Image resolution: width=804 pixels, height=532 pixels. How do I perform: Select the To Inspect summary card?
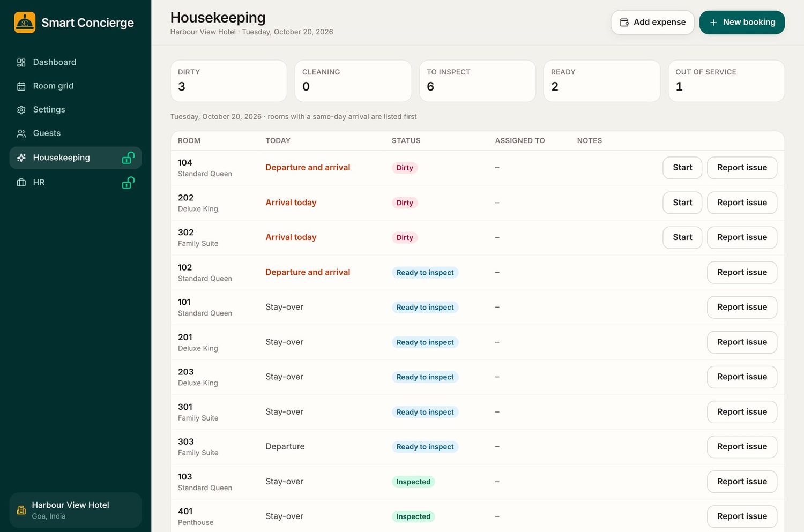click(478, 81)
